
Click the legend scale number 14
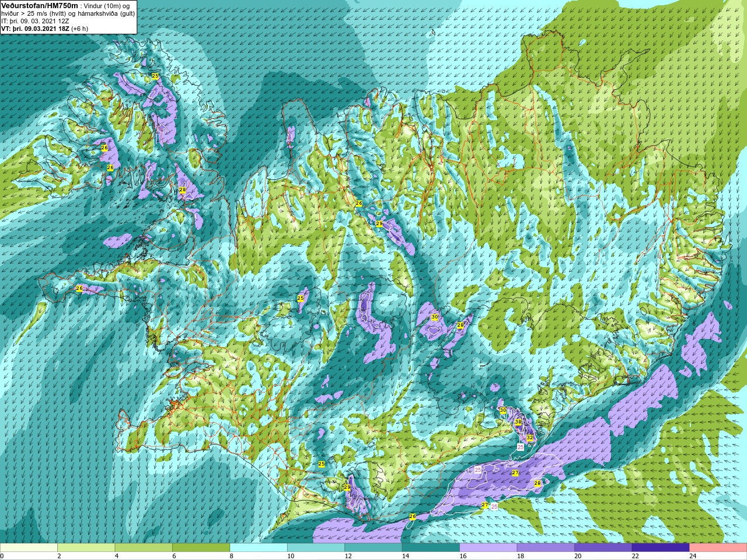(x=406, y=556)
